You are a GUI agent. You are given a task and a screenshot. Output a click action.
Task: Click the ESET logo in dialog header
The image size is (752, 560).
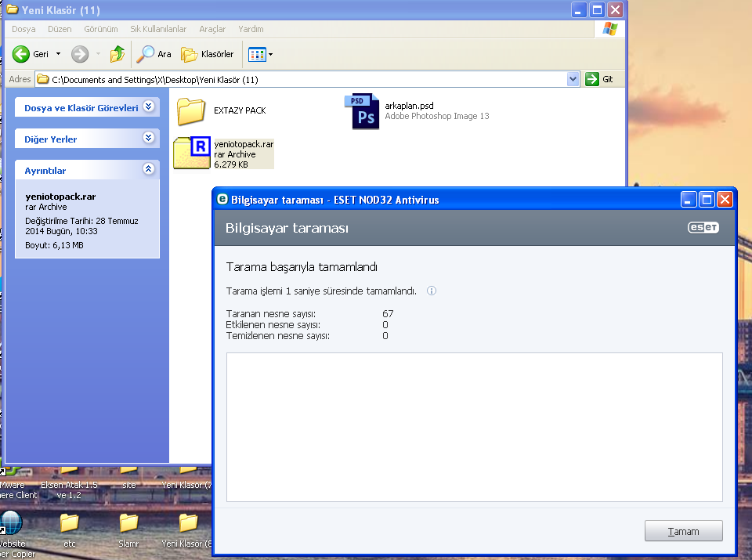(x=703, y=227)
